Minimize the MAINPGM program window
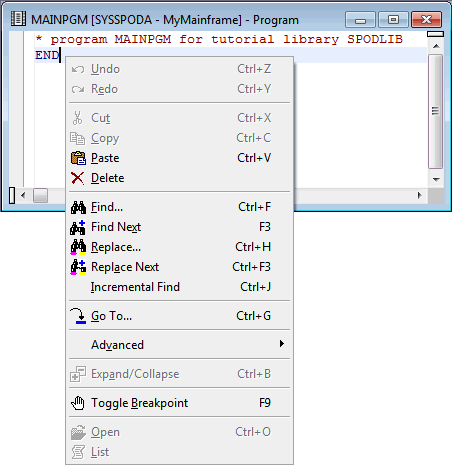Viewport: 452px width, 465px height. tap(360, 20)
